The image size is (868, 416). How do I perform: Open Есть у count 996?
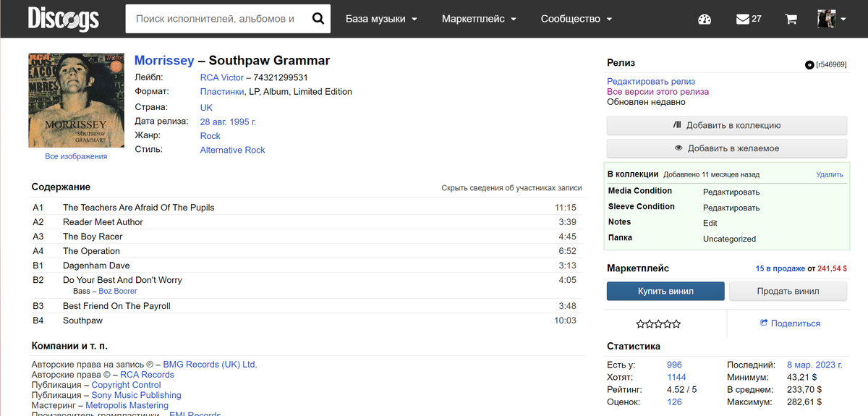tap(674, 365)
